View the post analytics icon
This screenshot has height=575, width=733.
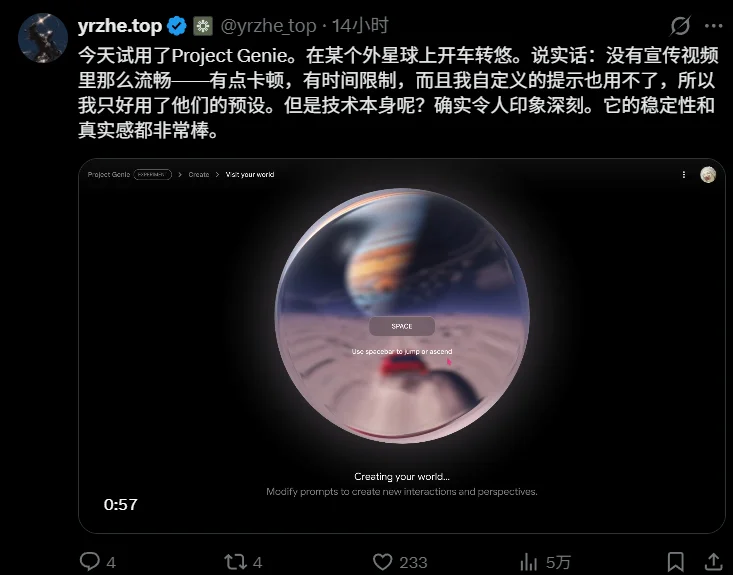(x=528, y=561)
